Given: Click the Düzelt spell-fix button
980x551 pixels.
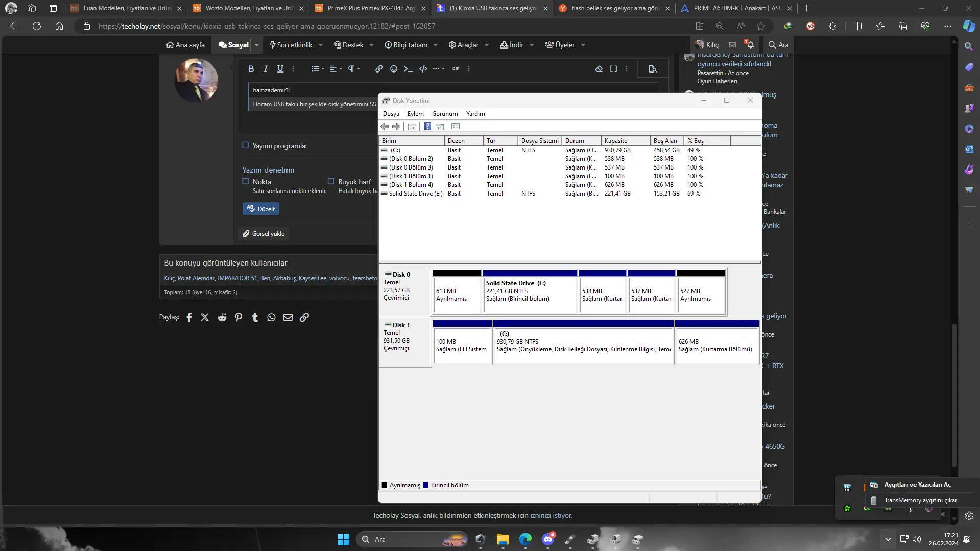Looking at the screenshot, I should point(260,209).
